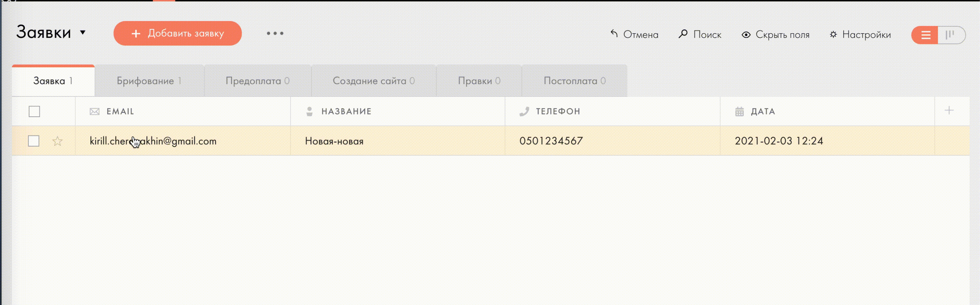This screenshot has width=980, height=305.
Task: Star the kirill.cheremakhin request row
Action: coord(57,141)
